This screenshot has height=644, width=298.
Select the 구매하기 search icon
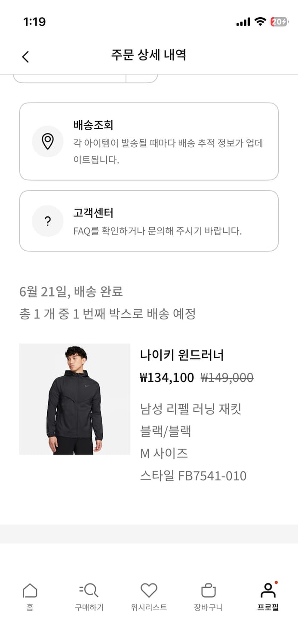[x=89, y=590]
